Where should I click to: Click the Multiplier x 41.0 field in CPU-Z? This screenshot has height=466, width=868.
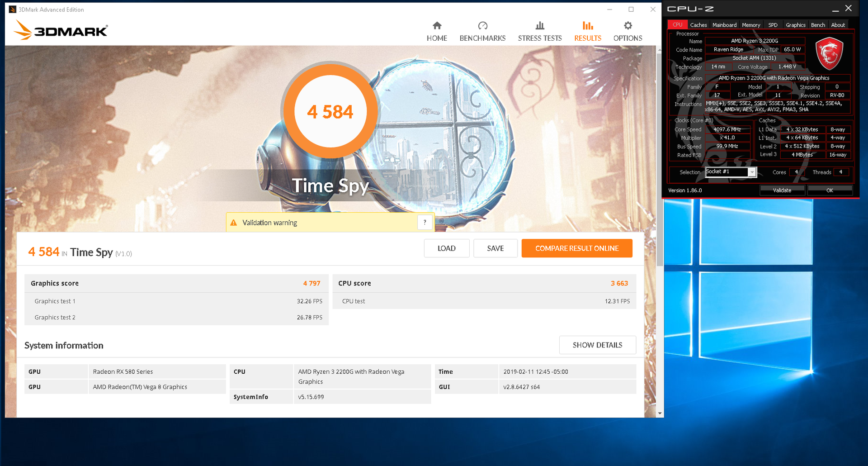(727, 138)
